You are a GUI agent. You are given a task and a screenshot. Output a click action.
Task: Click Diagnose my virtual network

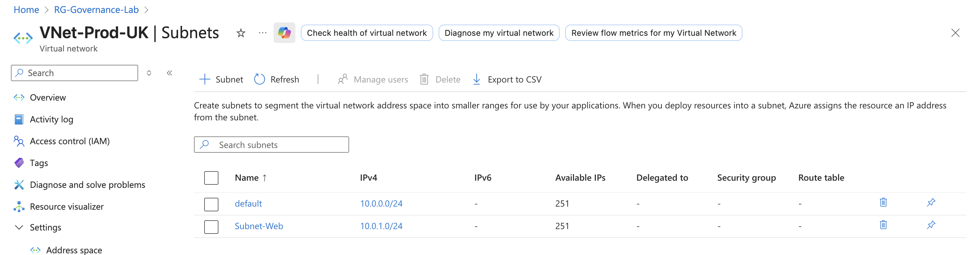coord(499,33)
